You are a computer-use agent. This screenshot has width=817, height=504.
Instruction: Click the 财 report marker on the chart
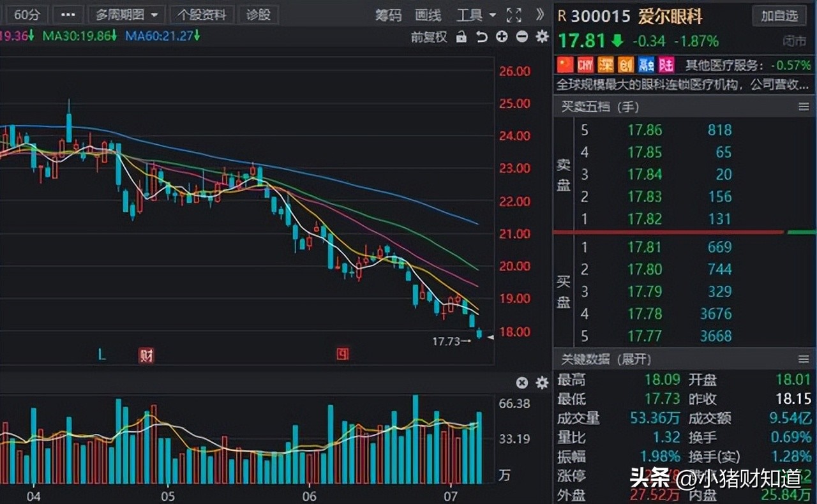[145, 354]
